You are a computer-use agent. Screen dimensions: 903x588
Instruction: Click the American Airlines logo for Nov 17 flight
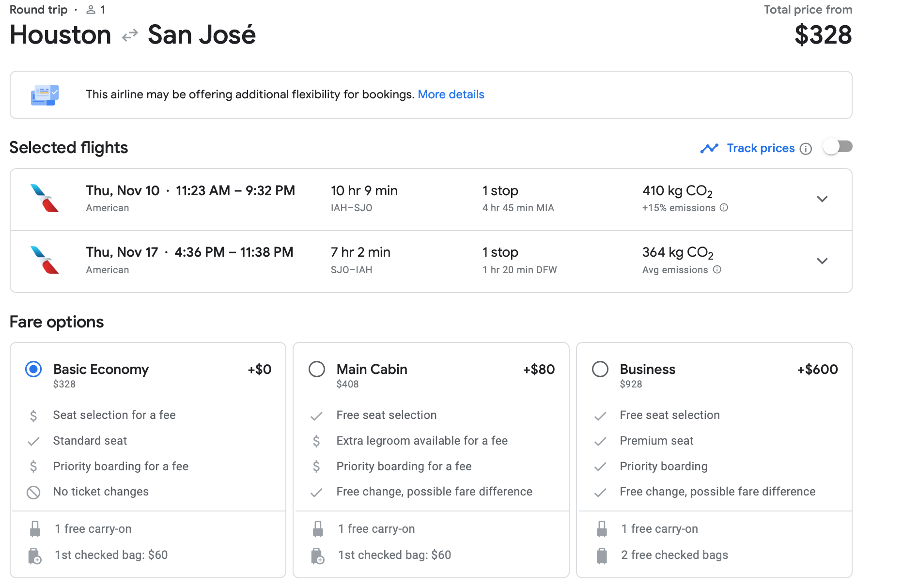click(x=45, y=260)
